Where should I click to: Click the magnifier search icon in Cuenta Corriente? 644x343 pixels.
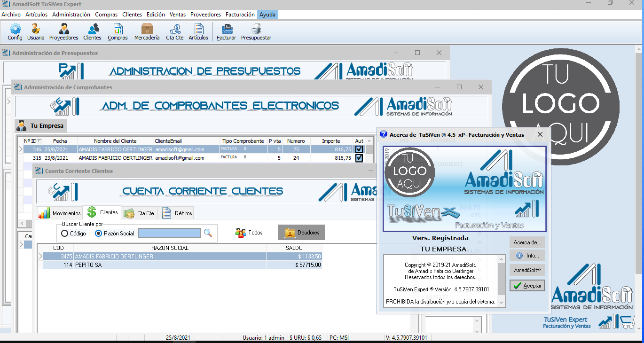[208, 233]
